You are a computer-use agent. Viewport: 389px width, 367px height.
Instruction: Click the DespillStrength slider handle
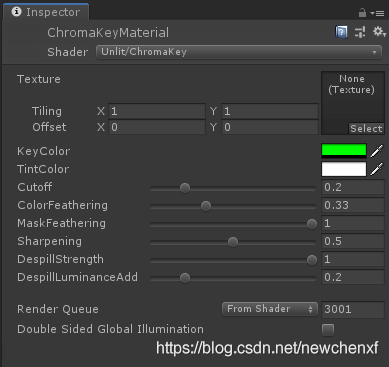(x=312, y=260)
